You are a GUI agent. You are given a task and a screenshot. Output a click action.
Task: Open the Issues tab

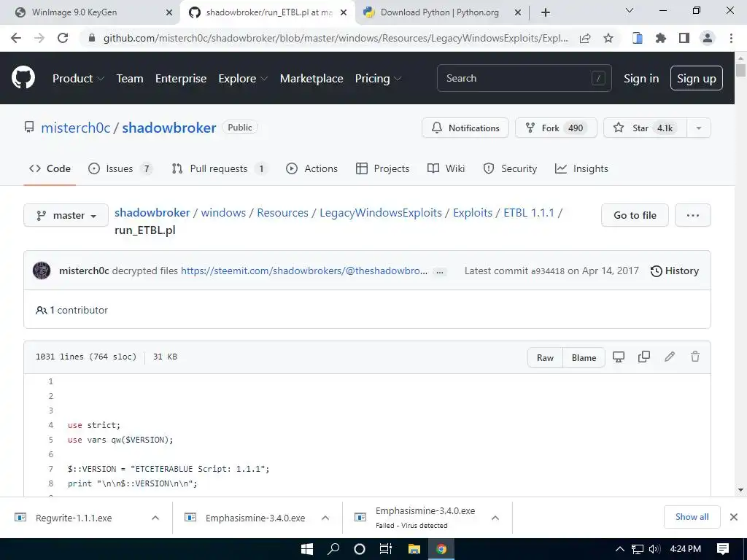(x=120, y=168)
